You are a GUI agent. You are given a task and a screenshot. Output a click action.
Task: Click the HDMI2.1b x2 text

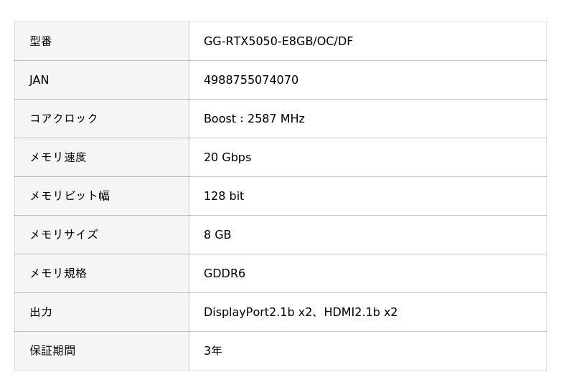[x=361, y=312]
